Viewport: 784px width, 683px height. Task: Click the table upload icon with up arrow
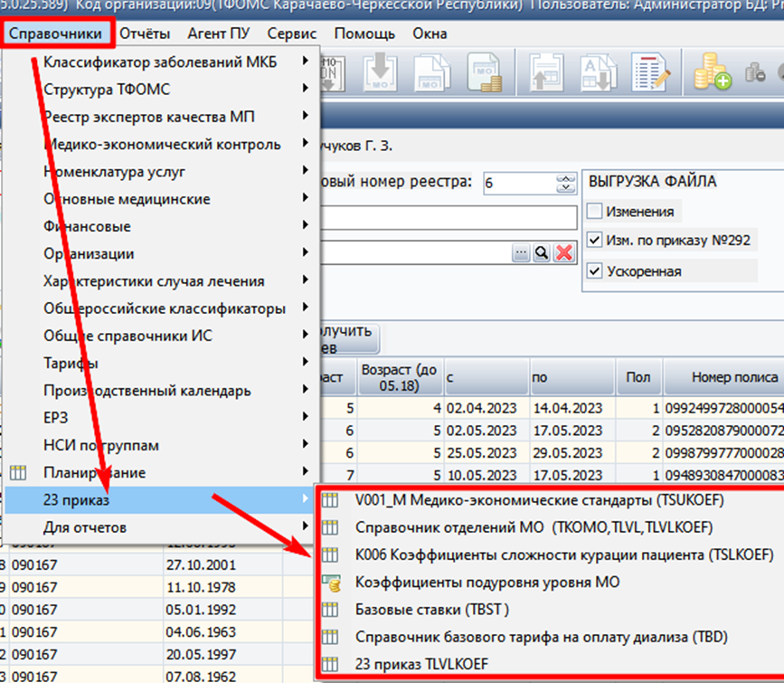tap(546, 73)
